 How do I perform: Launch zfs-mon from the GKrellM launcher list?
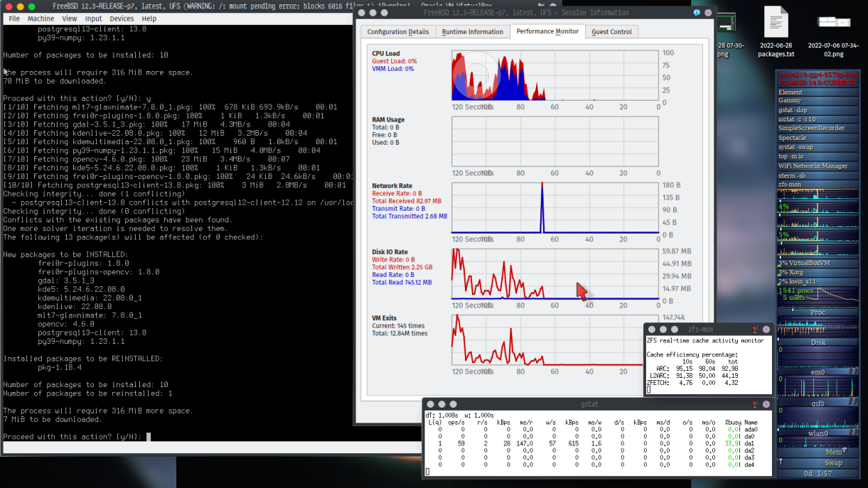[x=818, y=185]
